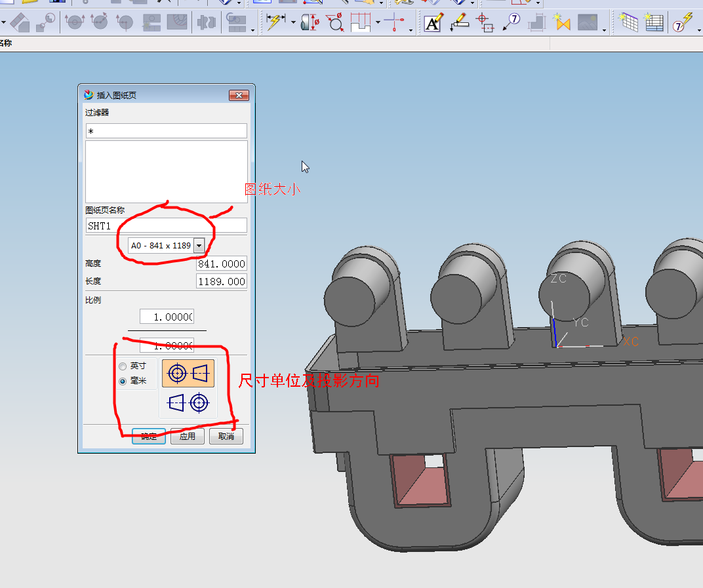Click the scale denominator field

[167, 345]
